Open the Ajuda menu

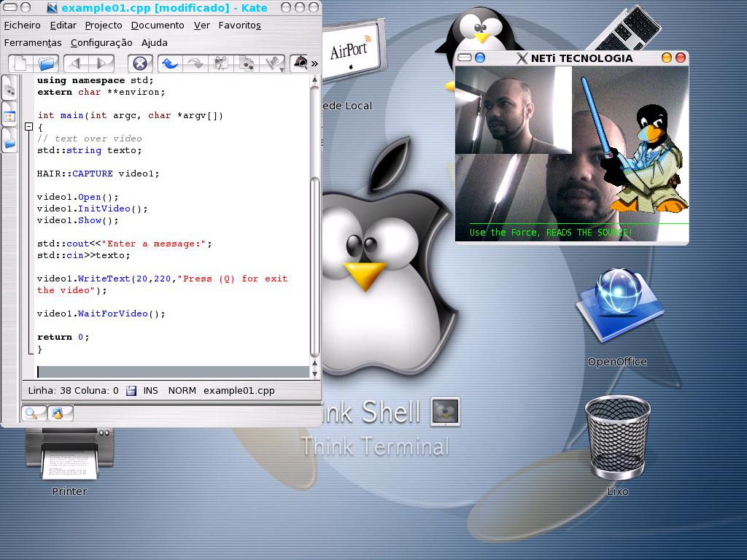pos(155,43)
